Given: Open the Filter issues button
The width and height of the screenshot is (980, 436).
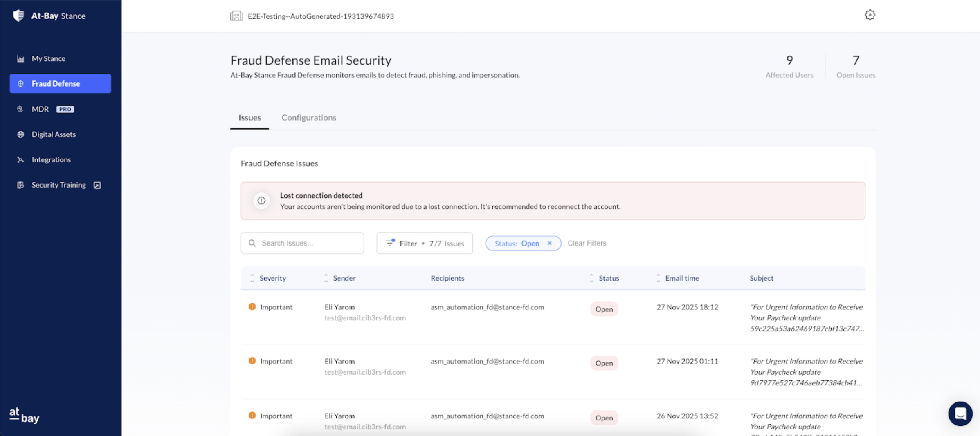Looking at the screenshot, I should [425, 244].
